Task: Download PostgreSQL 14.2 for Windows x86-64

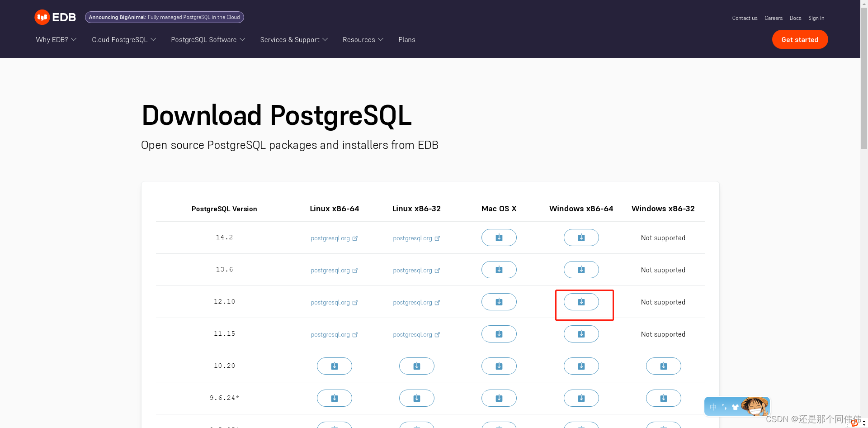Action: [581, 238]
